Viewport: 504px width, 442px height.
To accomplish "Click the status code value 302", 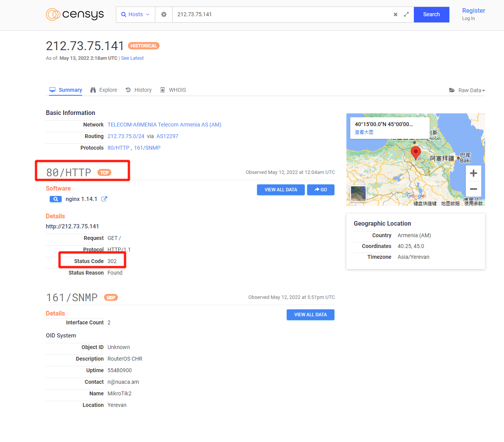I will (x=112, y=261).
